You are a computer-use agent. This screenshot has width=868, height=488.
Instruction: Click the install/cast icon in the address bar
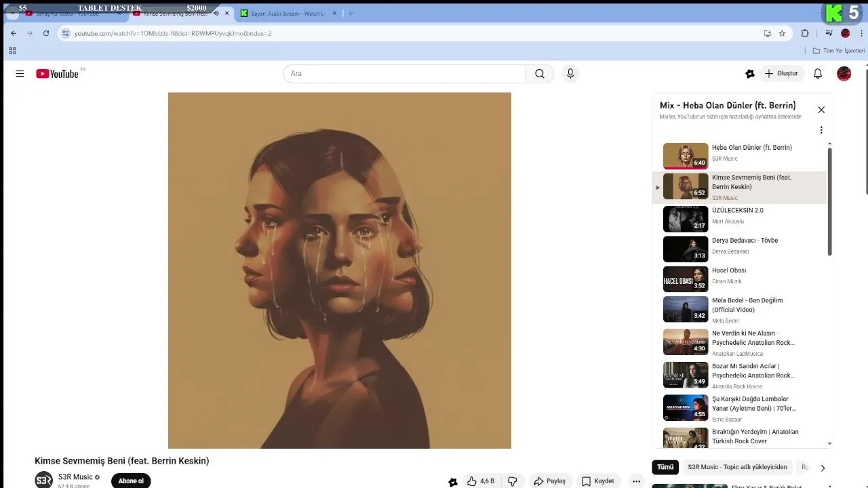click(767, 33)
